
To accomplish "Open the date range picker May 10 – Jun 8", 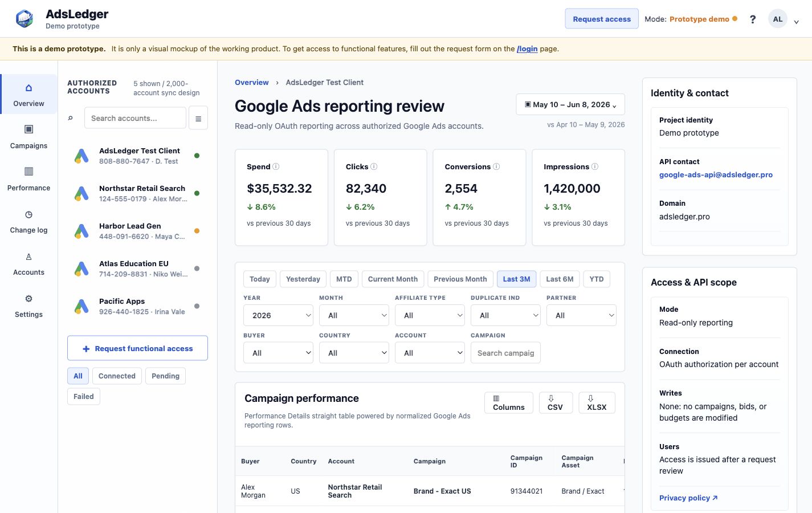I will [570, 104].
